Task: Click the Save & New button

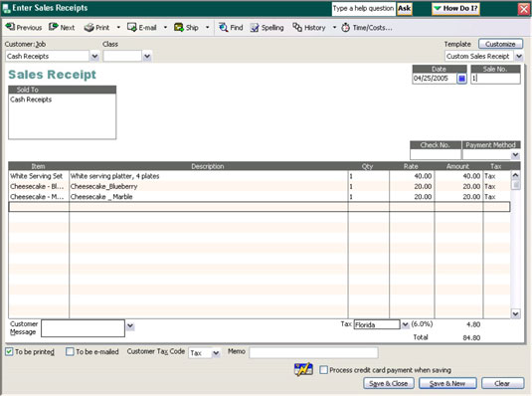Action: [447, 383]
